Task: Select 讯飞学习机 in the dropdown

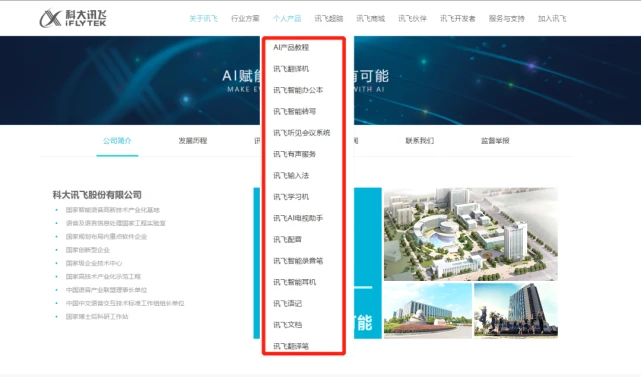Action: coord(291,197)
